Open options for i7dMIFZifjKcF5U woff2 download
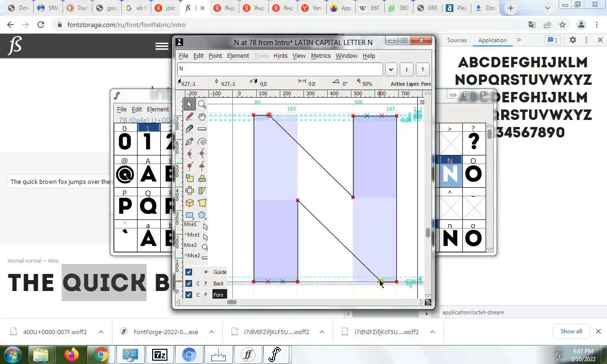 pyautogui.click(x=322, y=332)
